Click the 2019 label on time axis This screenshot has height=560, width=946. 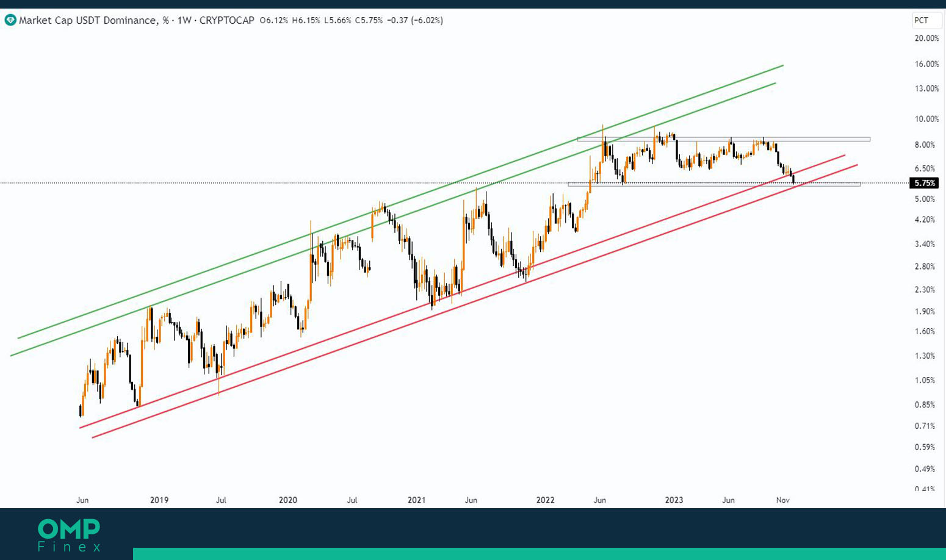pos(159,500)
